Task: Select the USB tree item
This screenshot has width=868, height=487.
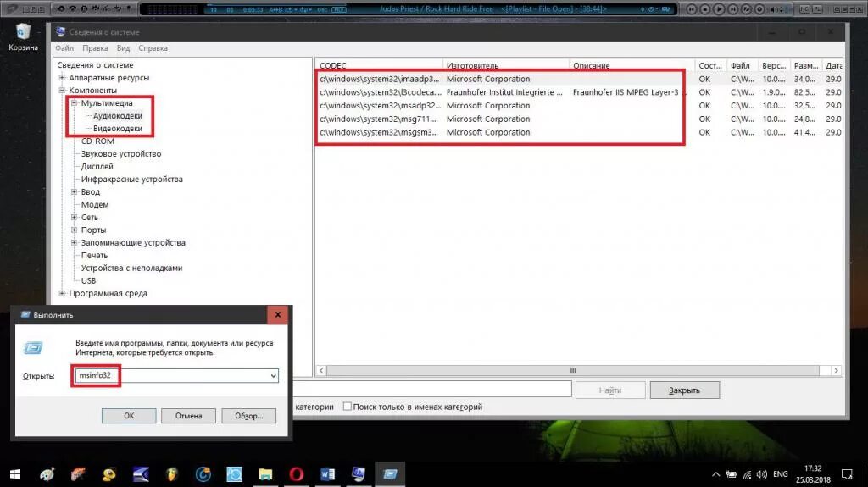Action: tap(88, 280)
